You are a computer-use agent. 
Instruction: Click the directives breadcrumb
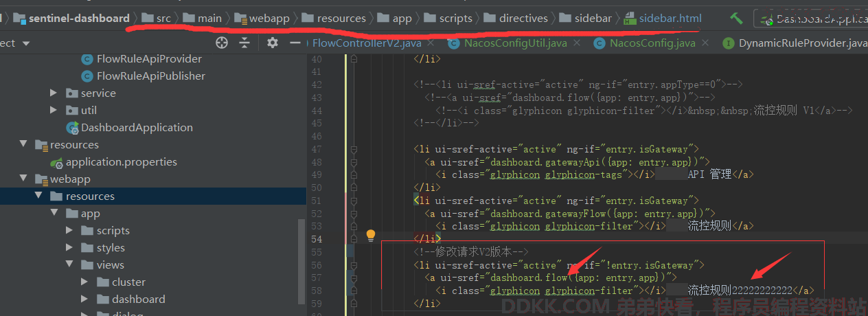(523, 19)
